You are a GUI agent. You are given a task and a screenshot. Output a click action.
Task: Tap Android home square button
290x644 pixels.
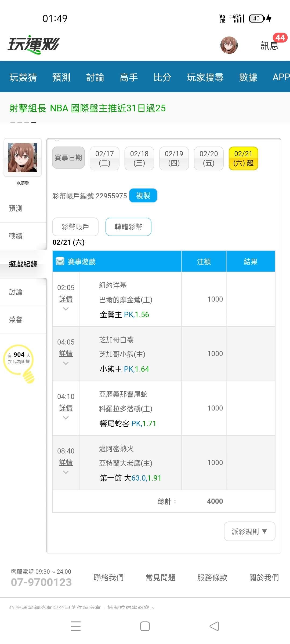point(145,626)
